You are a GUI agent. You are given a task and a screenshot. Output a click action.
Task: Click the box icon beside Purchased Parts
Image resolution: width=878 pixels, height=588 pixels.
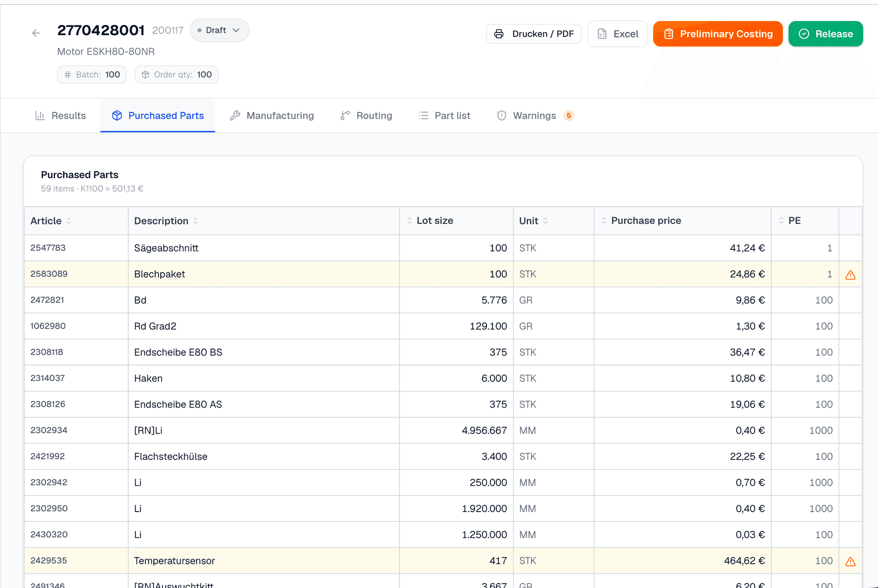(x=117, y=115)
